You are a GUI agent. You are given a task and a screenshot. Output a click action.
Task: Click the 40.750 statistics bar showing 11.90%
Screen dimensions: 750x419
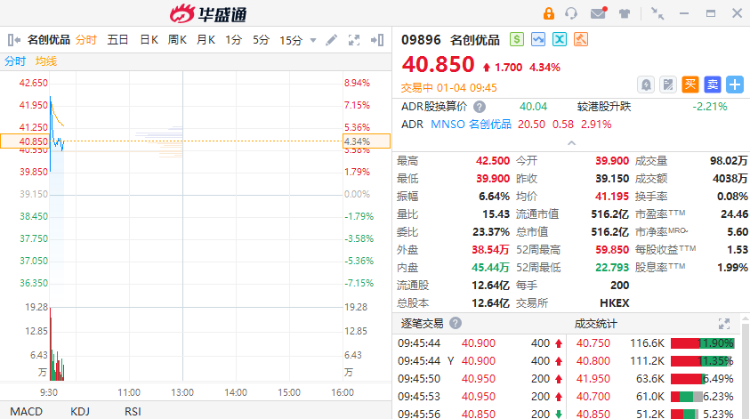[x=702, y=343]
